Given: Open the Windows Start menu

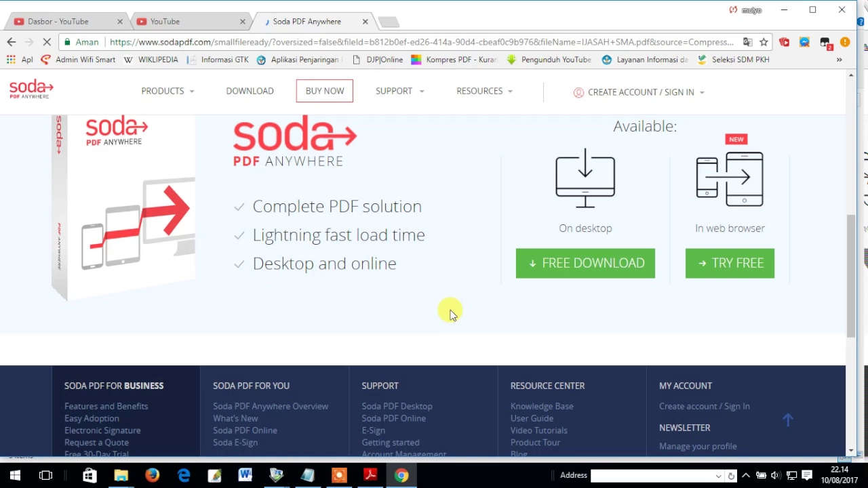Looking at the screenshot, I should (x=15, y=475).
